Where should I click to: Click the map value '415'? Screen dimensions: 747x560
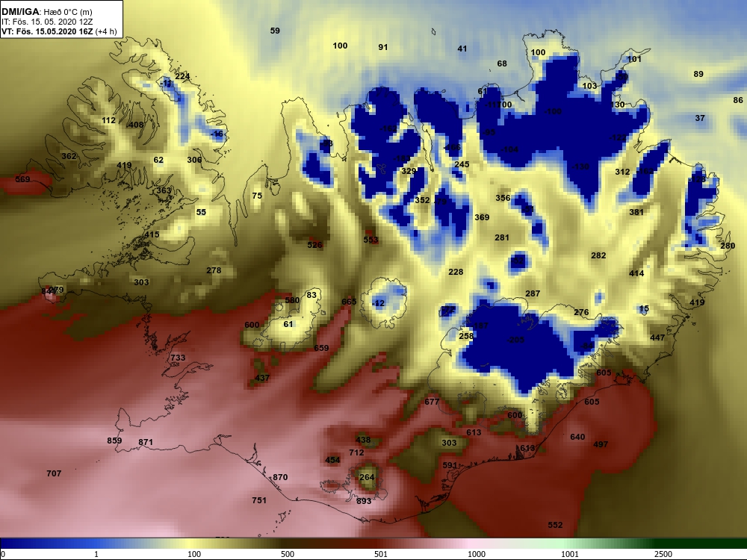pyautogui.click(x=152, y=234)
